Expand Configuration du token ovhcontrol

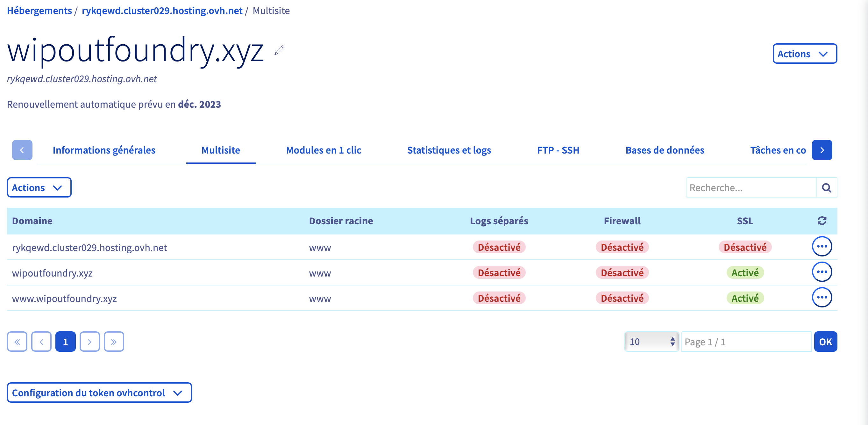(x=99, y=393)
